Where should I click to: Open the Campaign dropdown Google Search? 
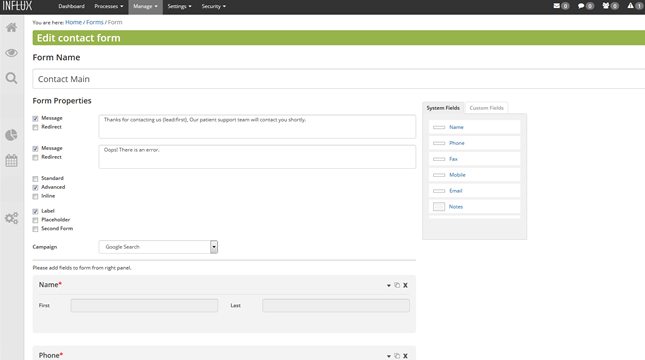(x=158, y=247)
